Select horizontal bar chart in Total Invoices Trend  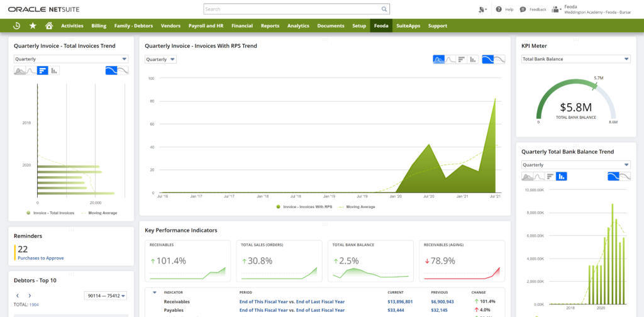click(42, 70)
